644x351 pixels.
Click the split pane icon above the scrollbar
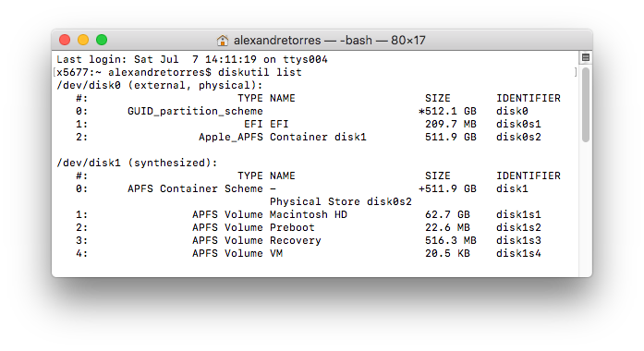coord(586,57)
